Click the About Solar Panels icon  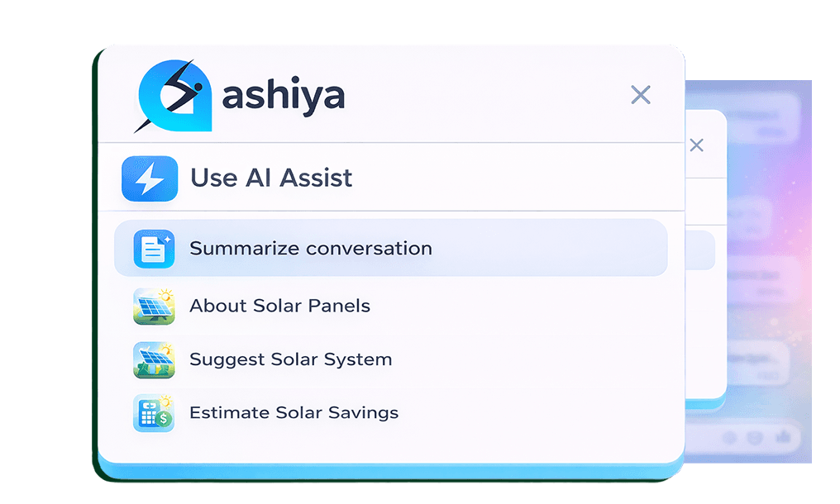(x=154, y=306)
